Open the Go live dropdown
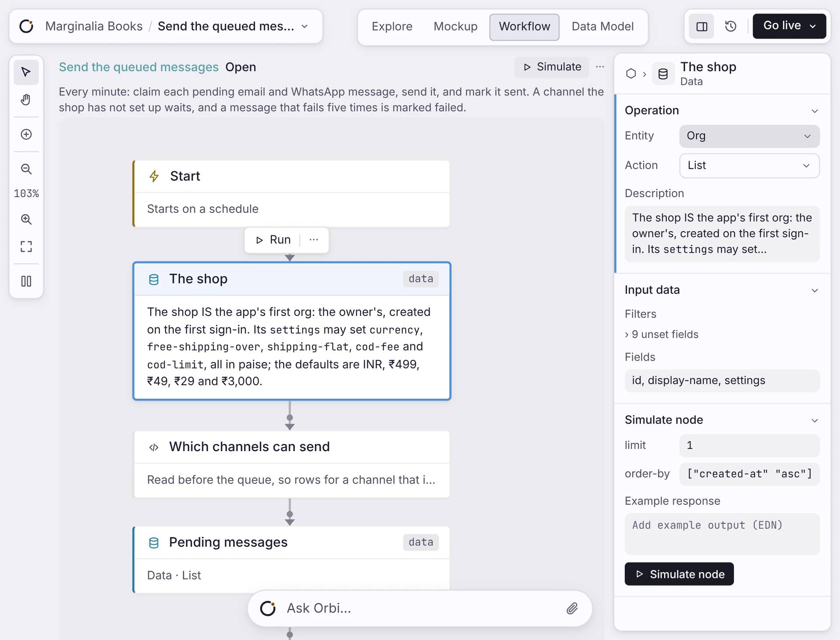 [789, 26]
